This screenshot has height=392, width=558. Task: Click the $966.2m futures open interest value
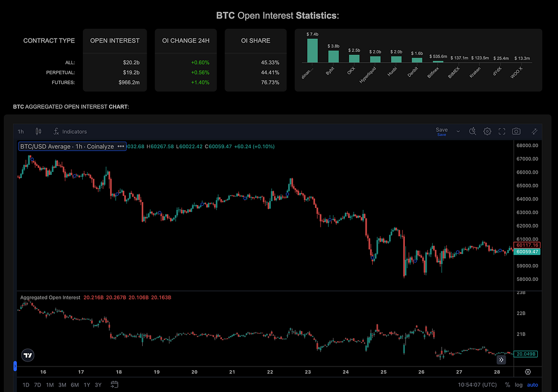129,82
